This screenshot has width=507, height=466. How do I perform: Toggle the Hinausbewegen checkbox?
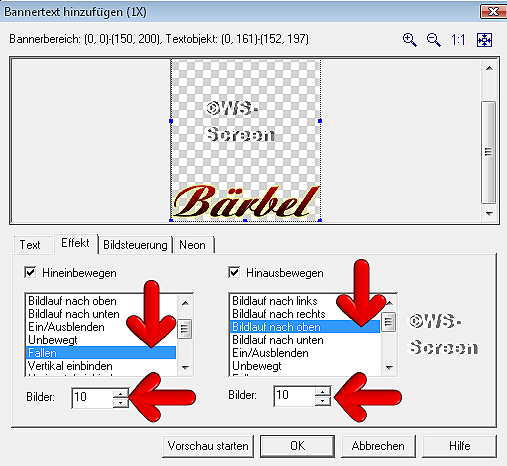point(234,272)
